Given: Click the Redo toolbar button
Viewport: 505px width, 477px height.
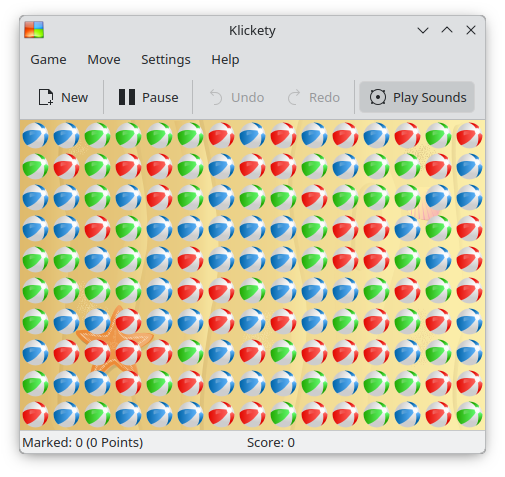Looking at the screenshot, I should pyautogui.click(x=314, y=97).
